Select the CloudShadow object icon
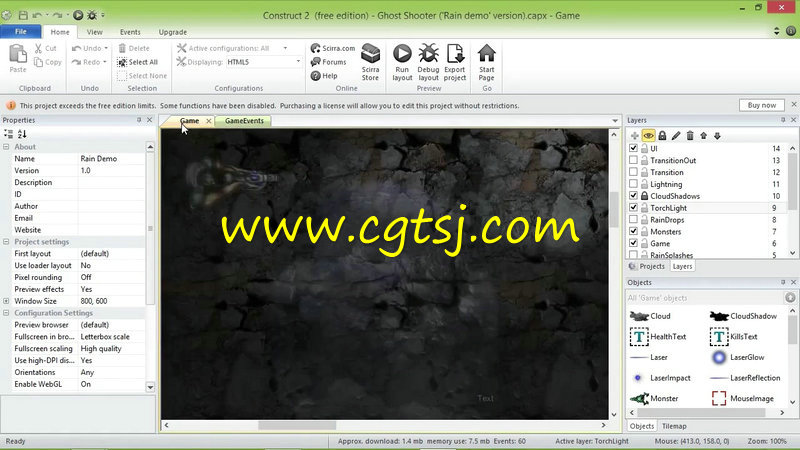The width and height of the screenshot is (800, 450). click(x=719, y=316)
